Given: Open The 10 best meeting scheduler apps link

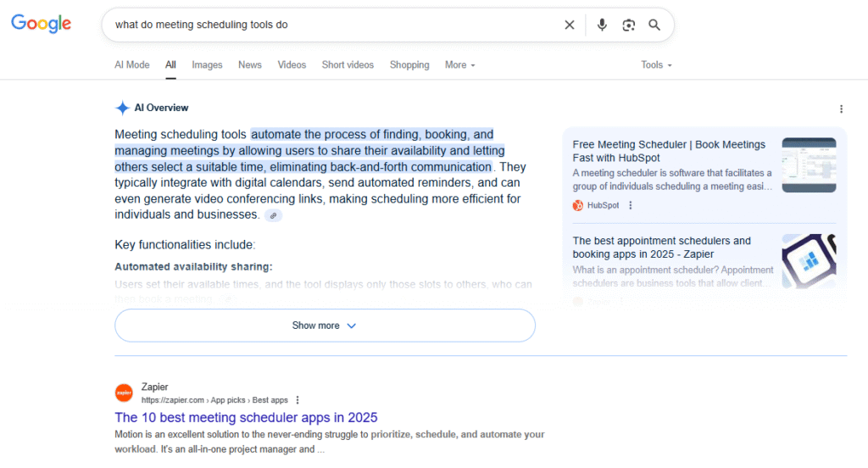Looking at the screenshot, I should [x=246, y=417].
